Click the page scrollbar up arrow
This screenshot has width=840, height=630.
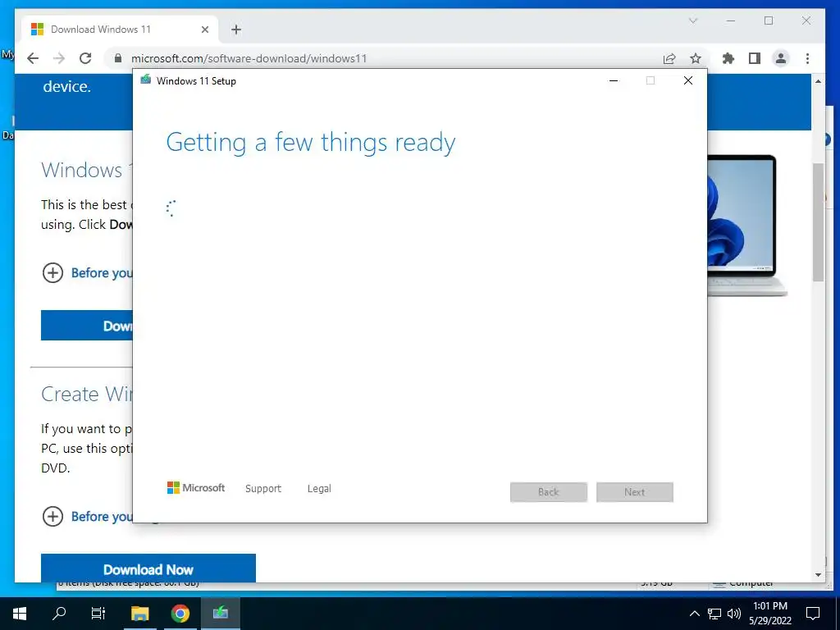click(x=818, y=81)
